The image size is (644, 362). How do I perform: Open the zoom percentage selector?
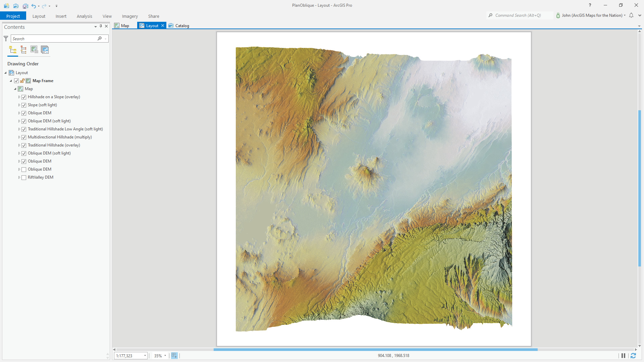point(165,356)
